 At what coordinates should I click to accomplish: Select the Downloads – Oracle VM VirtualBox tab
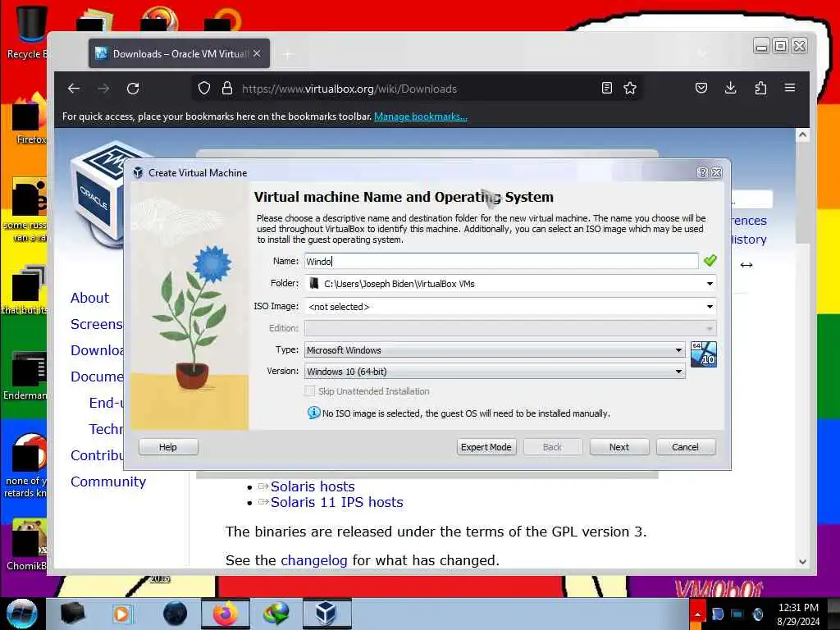point(180,53)
